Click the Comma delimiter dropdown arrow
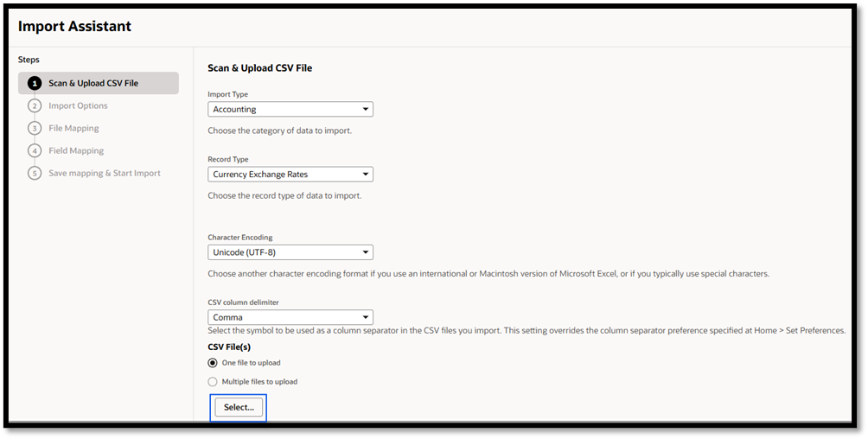 [x=366, y=318]
